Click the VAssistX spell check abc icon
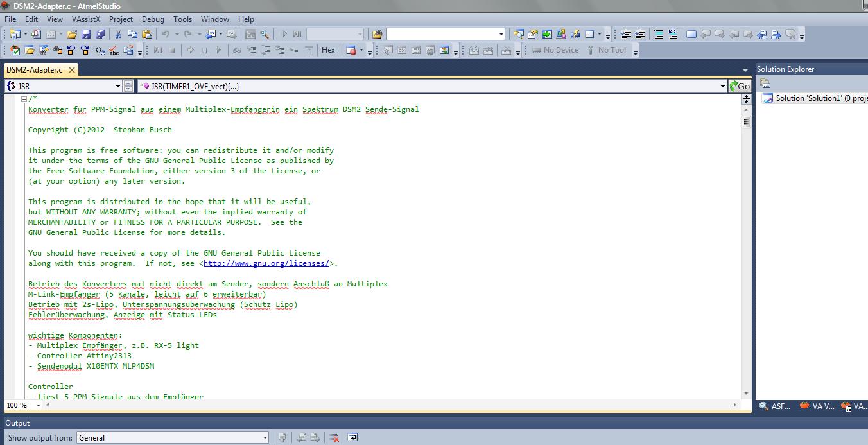 point(114,50)
